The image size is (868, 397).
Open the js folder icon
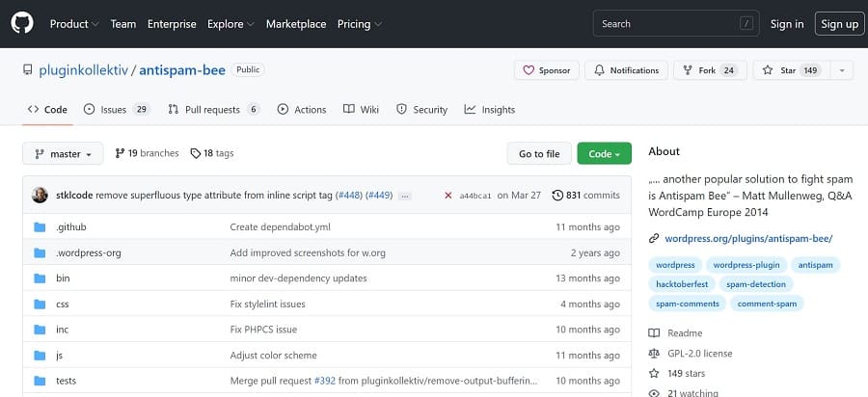pos(40,355)
